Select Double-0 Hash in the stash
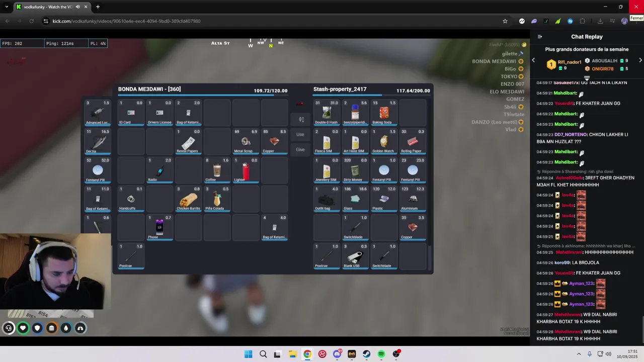 pos(327,112)
